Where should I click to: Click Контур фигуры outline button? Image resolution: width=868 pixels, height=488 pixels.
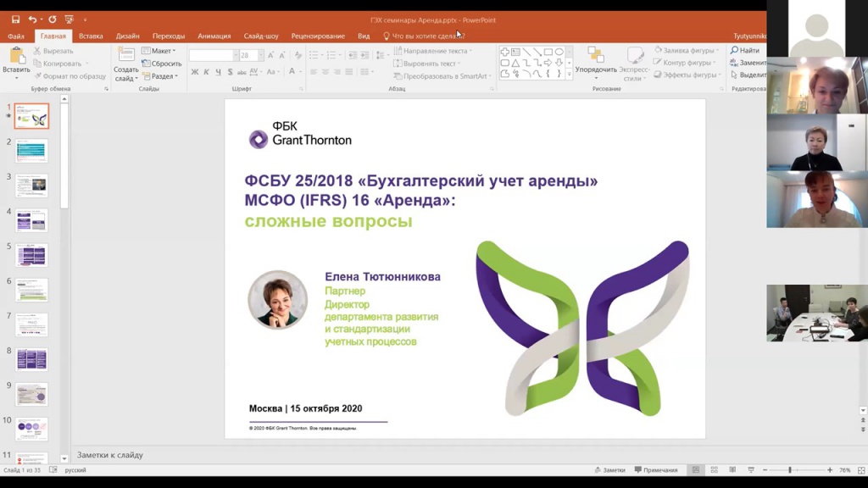(685, 63)
